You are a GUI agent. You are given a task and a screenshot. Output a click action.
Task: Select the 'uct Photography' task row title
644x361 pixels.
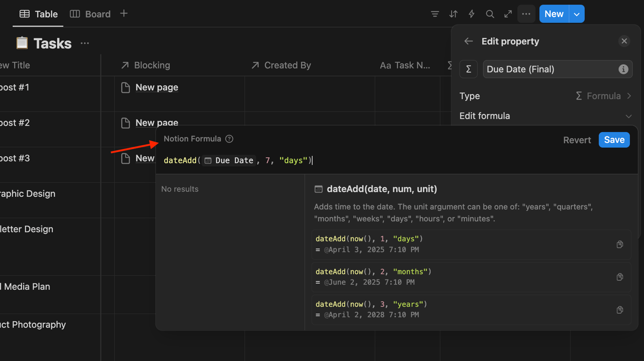coord(33,325)
